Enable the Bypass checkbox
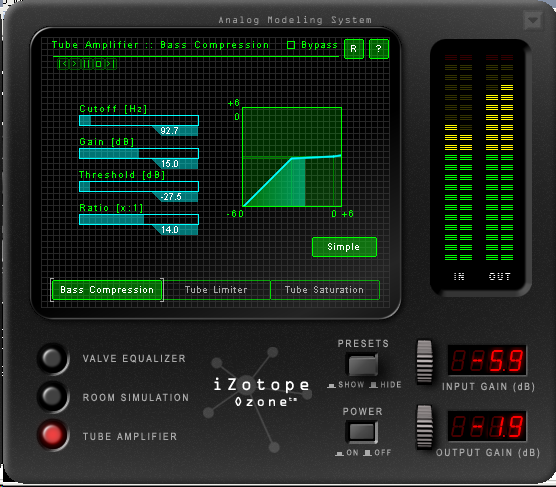 click(x=291, y=45)
